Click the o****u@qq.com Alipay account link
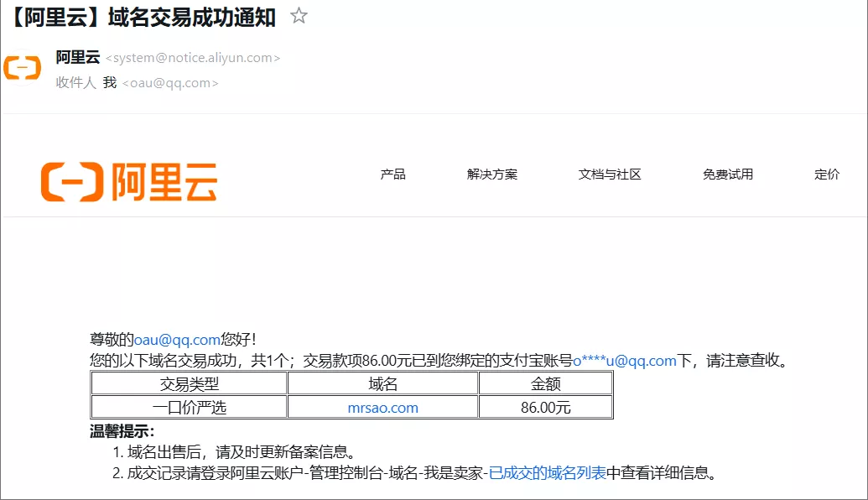This screenshot has height=500, width=868. click(625, 361)
